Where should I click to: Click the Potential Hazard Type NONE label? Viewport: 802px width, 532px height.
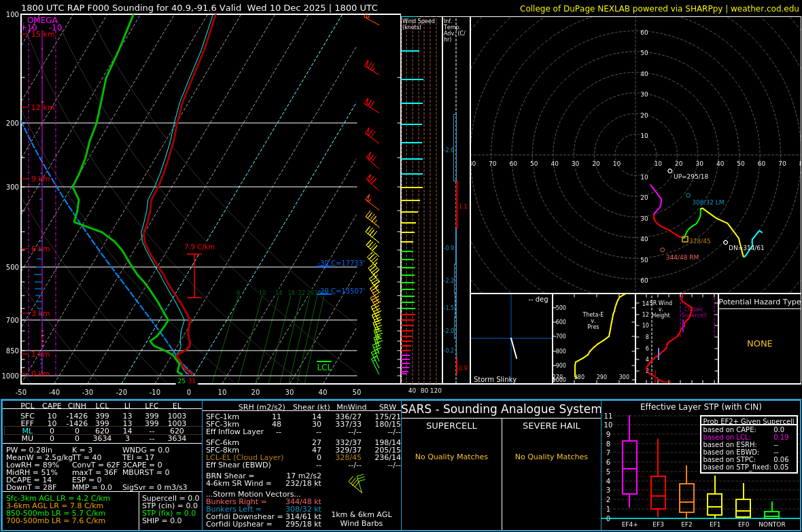(760, 344)
